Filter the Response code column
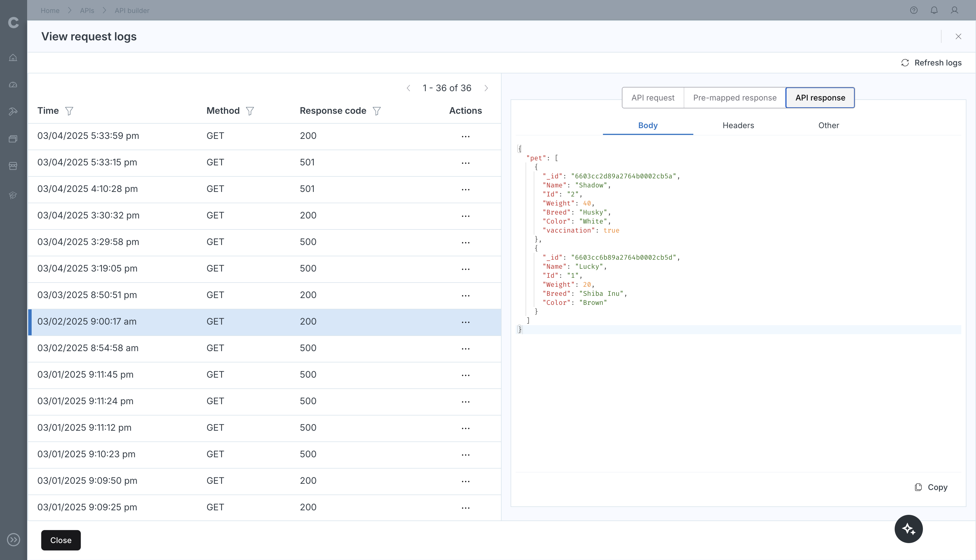 click(377, 111)
